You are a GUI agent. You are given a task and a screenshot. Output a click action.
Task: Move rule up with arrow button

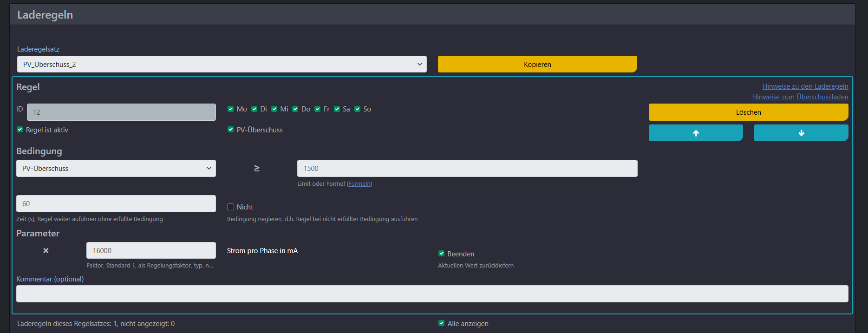click(695, 133)
